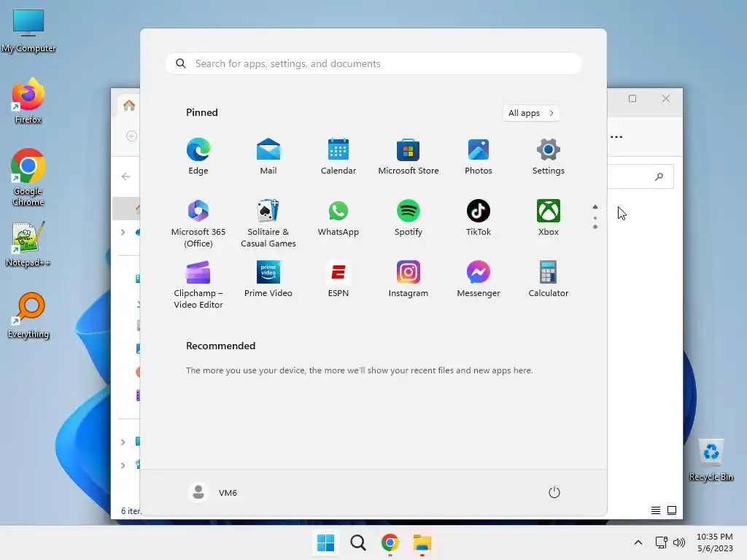Open Edge from pinned apps

198,157
